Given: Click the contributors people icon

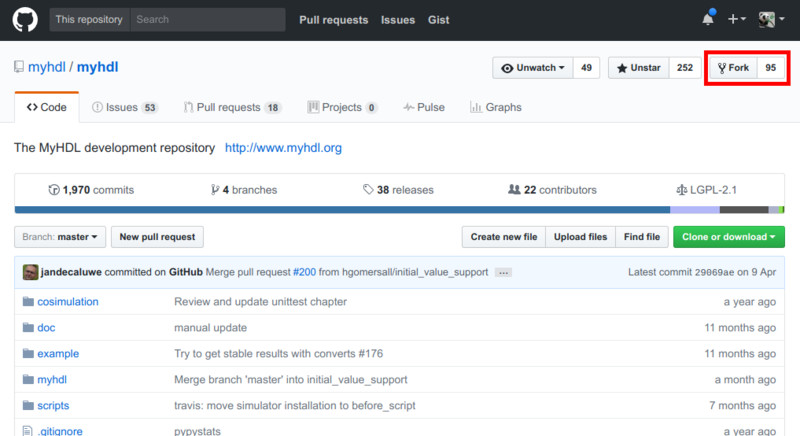Looking at the screenshot, I should coord(514,190).
